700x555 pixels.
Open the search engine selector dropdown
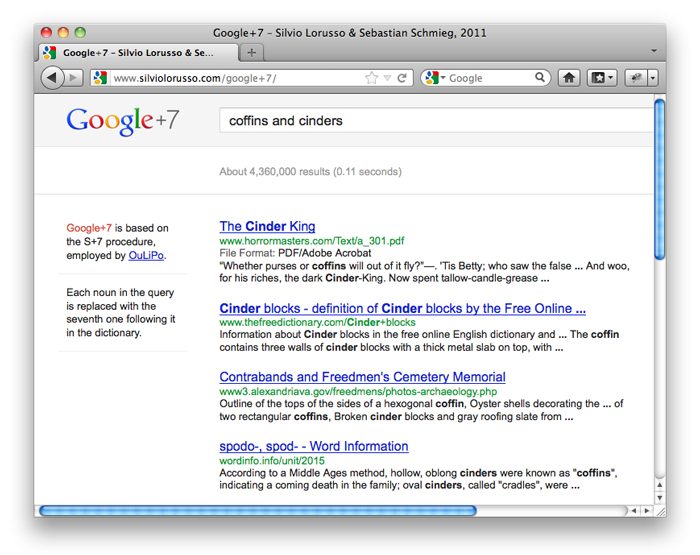pyautogui.click(x=435, y=78)
